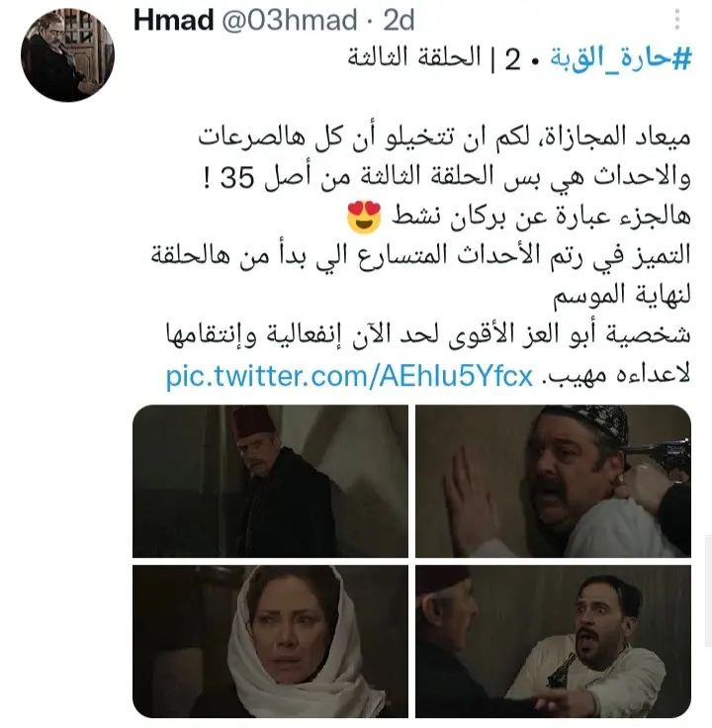Open the Hmad display name link
712x728 pixels.
(x=174, y=20)
